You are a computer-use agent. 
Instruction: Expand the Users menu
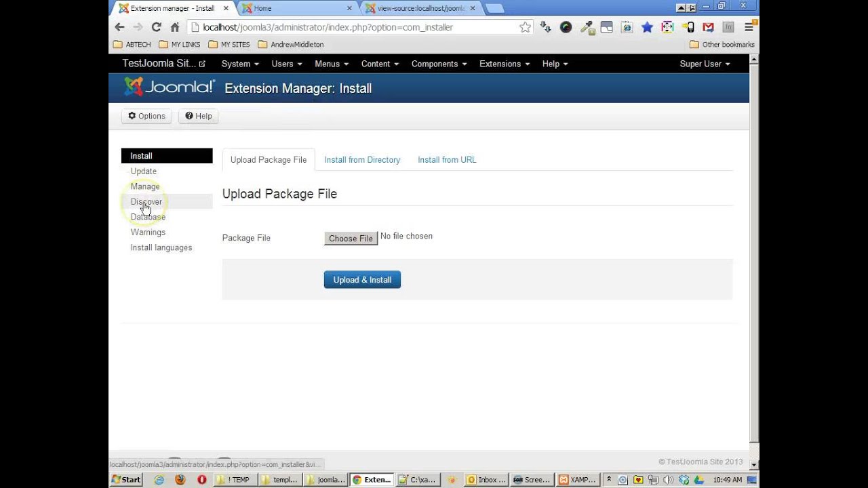pos(286,64)
